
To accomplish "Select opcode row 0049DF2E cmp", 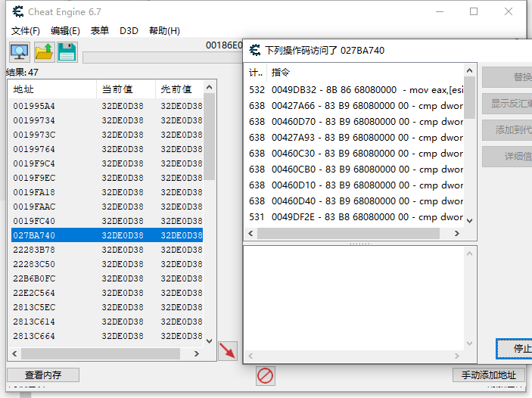I will point(355,217).
